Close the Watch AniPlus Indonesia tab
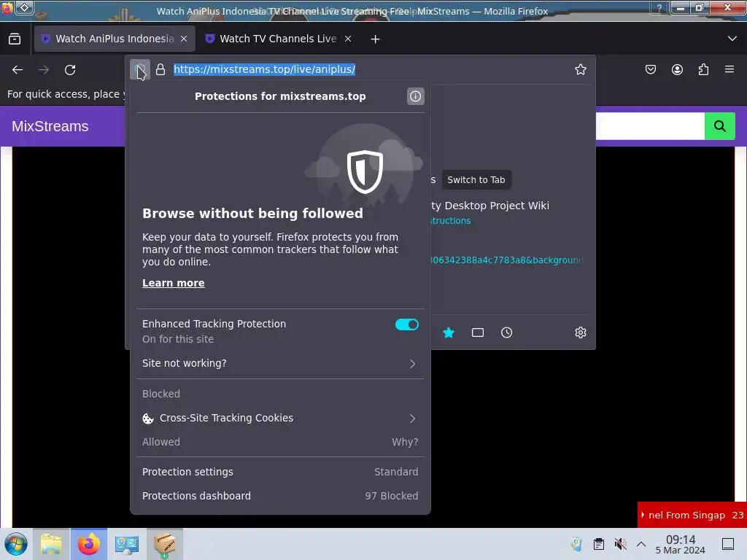 pos(184,39)
